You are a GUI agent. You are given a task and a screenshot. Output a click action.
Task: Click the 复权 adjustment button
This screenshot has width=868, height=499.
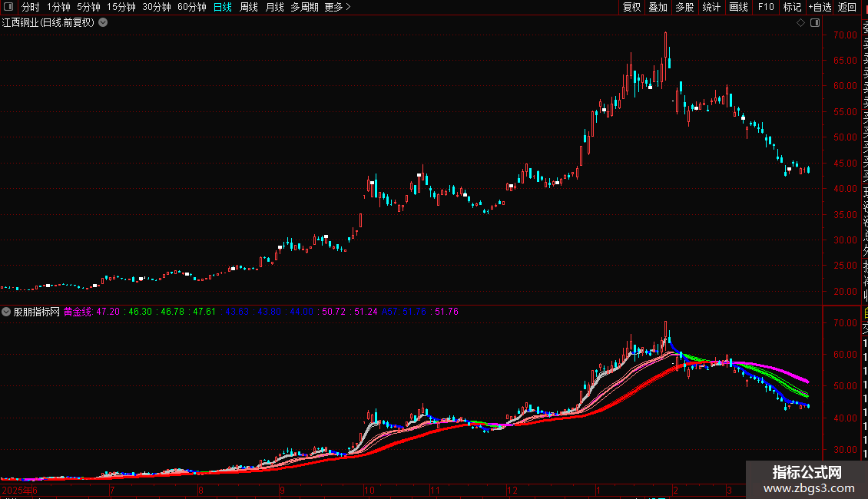pyautogui.click(x=631, y=7)
